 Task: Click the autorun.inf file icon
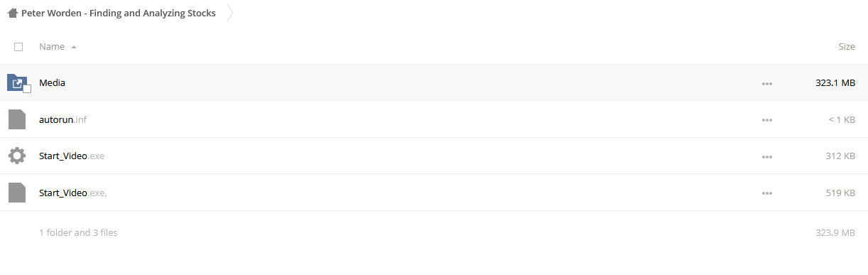coord(17,119)
